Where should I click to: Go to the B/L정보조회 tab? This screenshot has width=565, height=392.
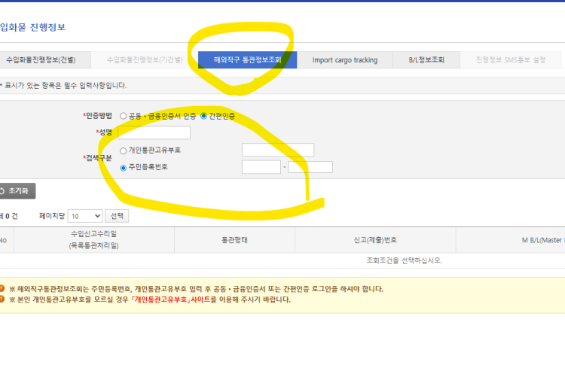426,60
